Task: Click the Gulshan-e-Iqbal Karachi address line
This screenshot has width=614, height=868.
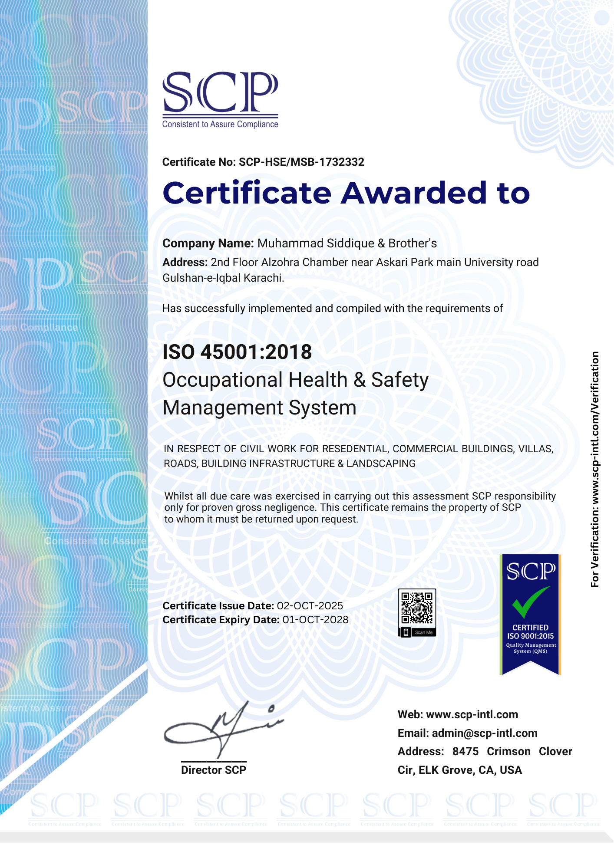Action: pyautogui.click(x=223, y=278)
